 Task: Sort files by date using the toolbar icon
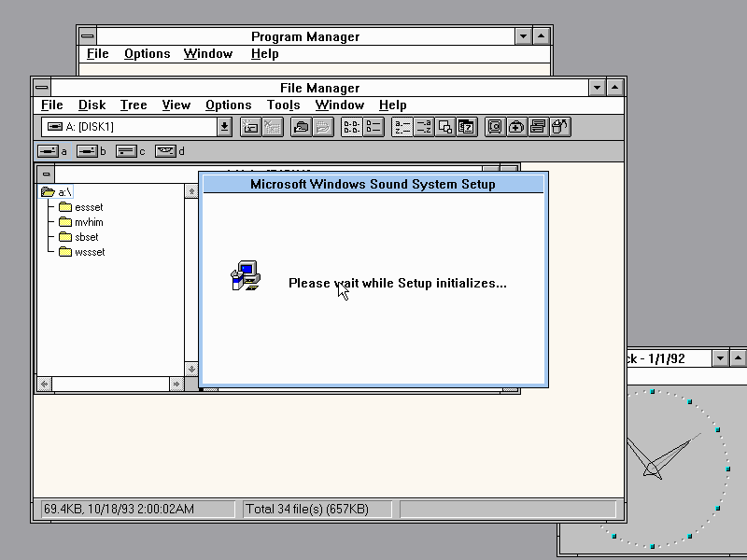point(466,127)
